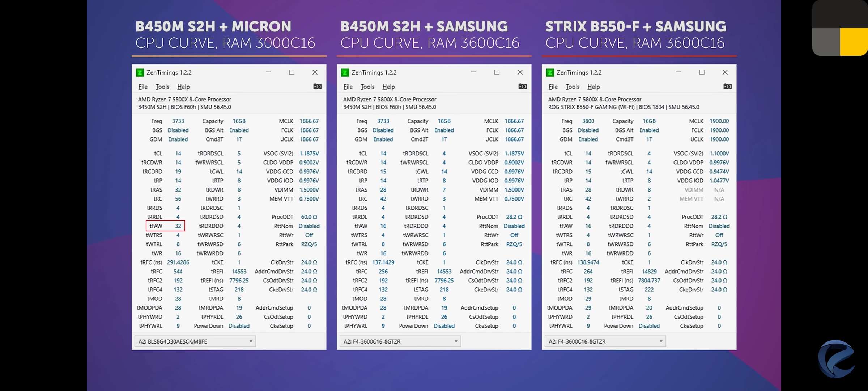Click the blue bird watermark logo

click(837, 359)
